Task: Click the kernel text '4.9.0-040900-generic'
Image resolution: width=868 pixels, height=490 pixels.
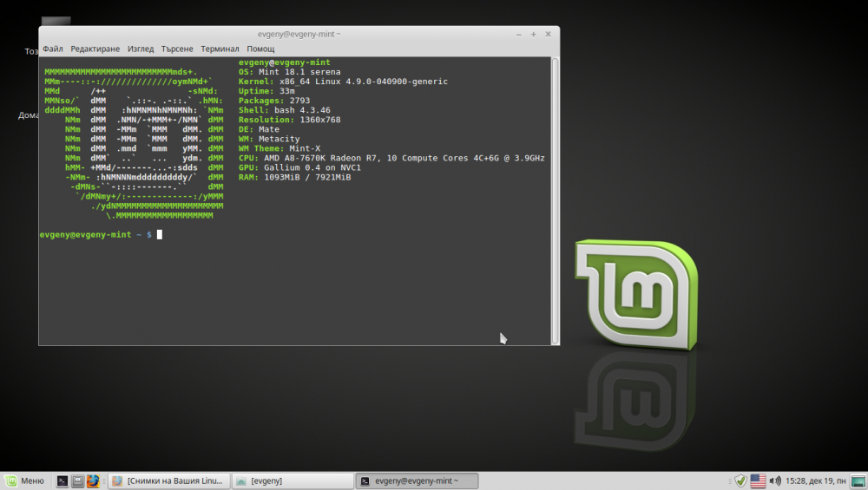Action: (397, 82)
